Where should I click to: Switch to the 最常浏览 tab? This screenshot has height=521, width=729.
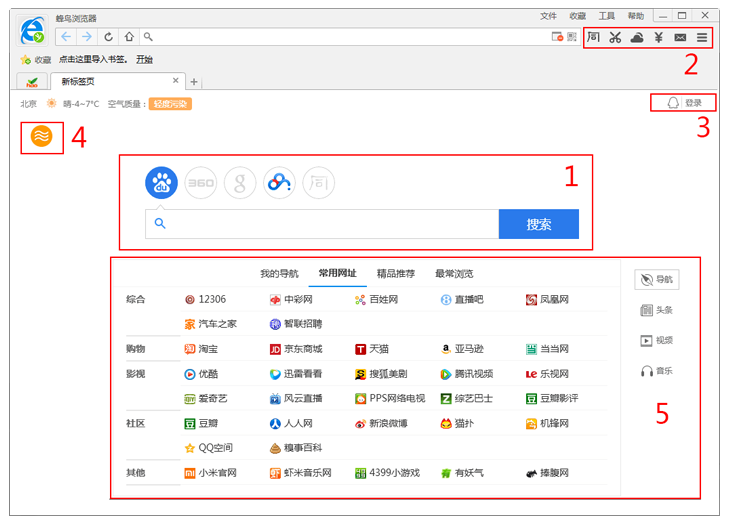[x=454, y=274]
